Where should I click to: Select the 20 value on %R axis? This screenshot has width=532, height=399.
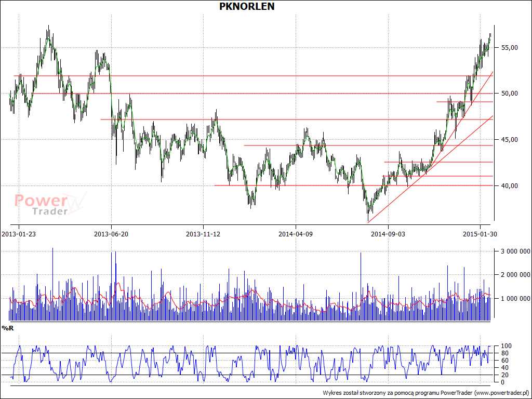click(x=505, y=375)
